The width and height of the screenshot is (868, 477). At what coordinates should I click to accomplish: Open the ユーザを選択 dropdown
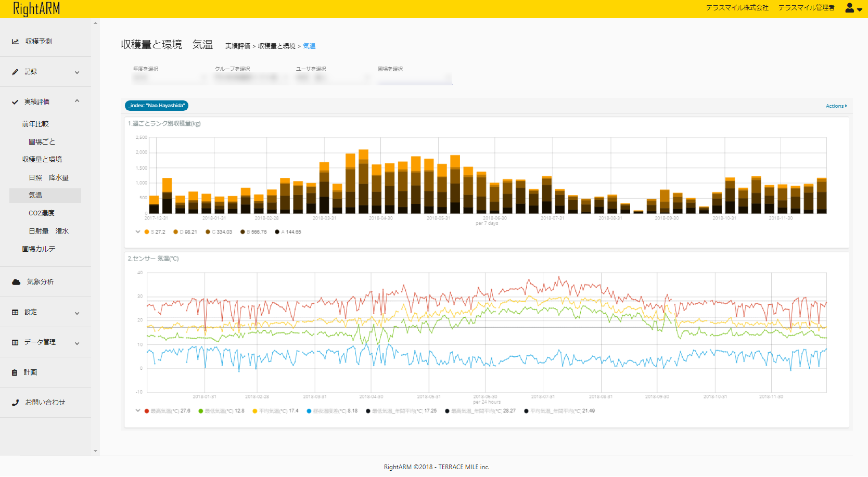point(333,78)
